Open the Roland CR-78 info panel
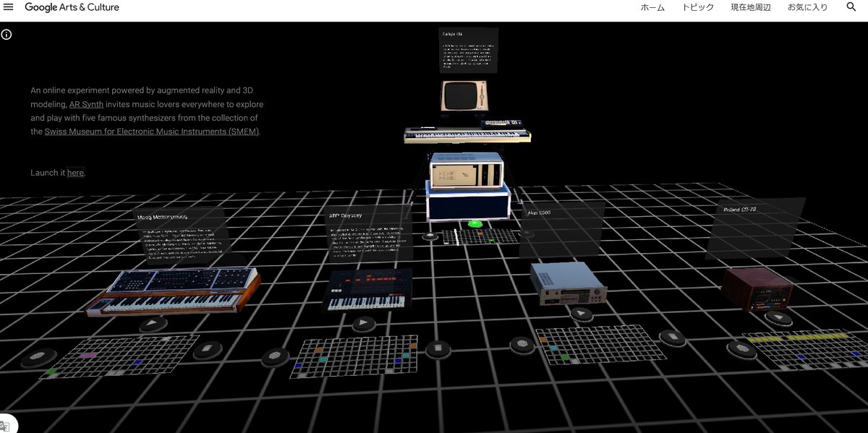This screenshot has height=433, width=868. pyautogui.click(x=754, y=228)
